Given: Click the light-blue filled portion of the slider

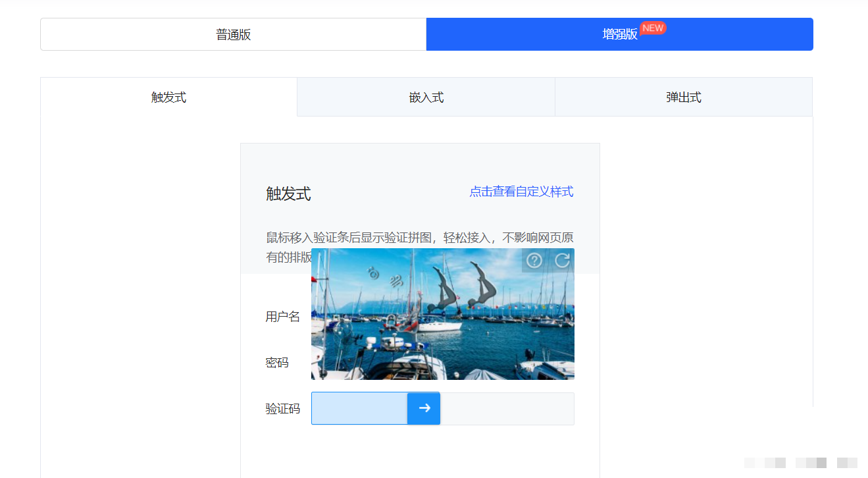Looking at the screenshot, I should [x=359, y=408].
